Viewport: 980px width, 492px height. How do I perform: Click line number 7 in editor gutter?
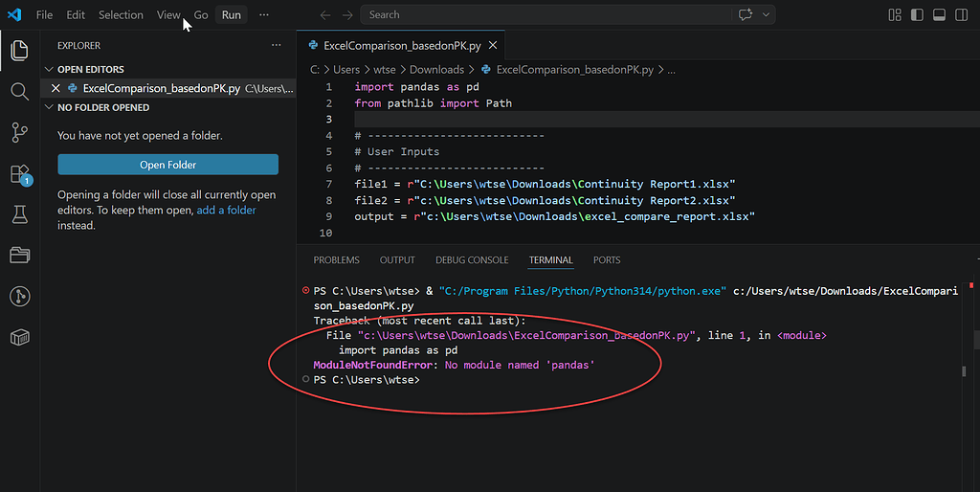tap(329, 184)
